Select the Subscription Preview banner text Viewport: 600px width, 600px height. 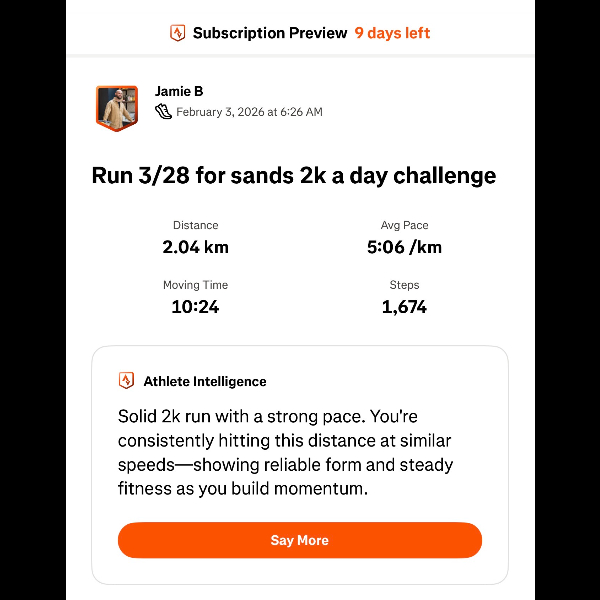point(270,33)
